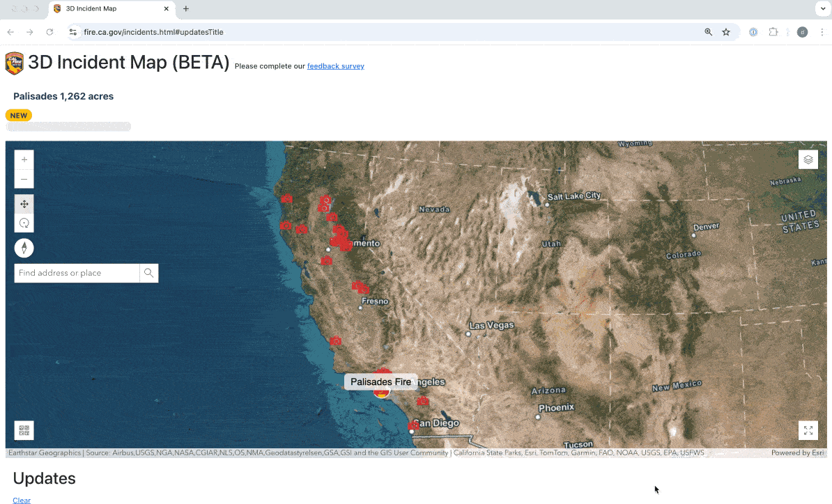Click the Las Vegas city label
Screen dimensions: 832x504
[491, 325]
